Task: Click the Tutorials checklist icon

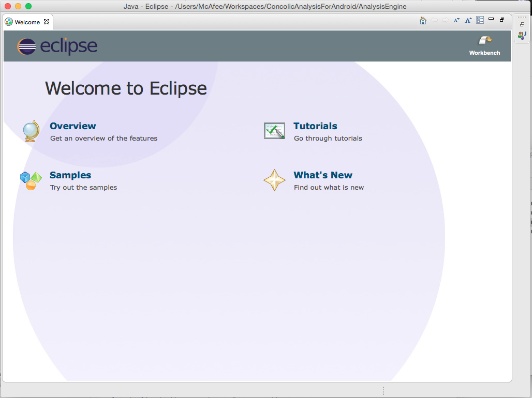Action: [274, 131]
